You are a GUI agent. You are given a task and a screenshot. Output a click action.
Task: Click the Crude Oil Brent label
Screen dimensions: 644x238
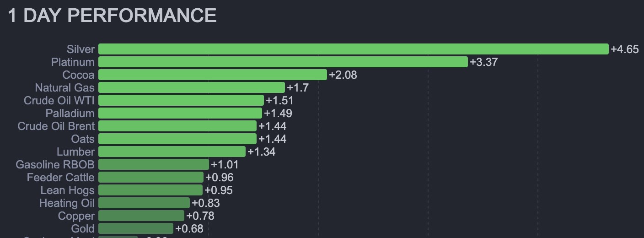(56, 126)
